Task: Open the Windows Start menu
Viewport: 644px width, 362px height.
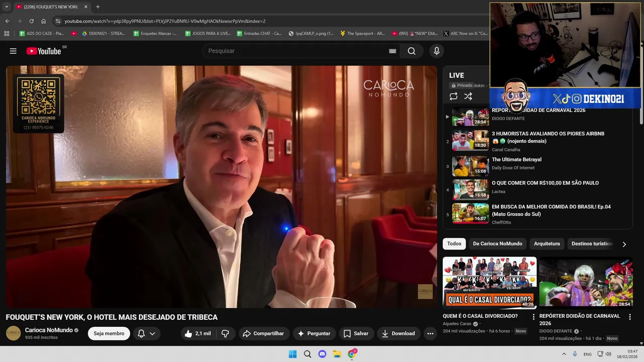Action: click(x=292, y=354)
